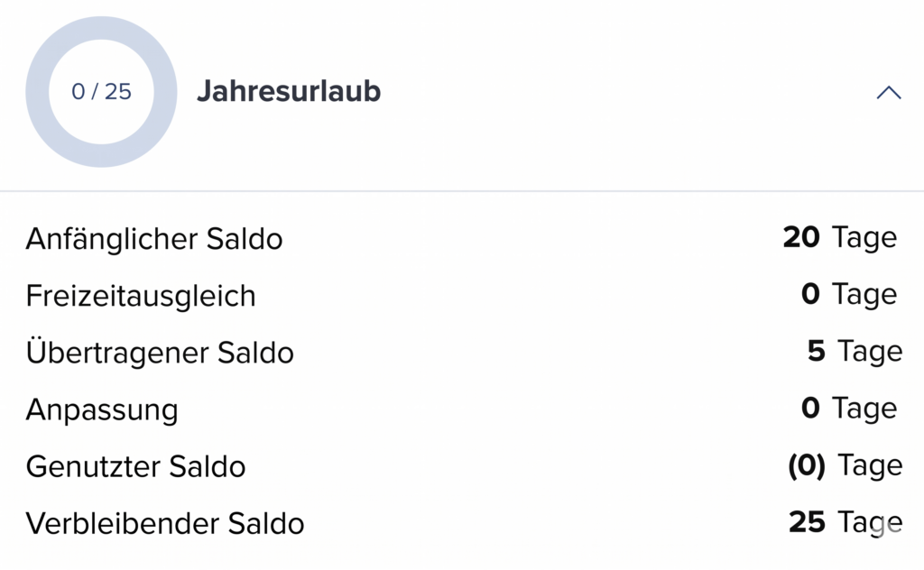Click the 0 Tage beside Anpassung
Viewport: 924px width, 570px height.
848,408
